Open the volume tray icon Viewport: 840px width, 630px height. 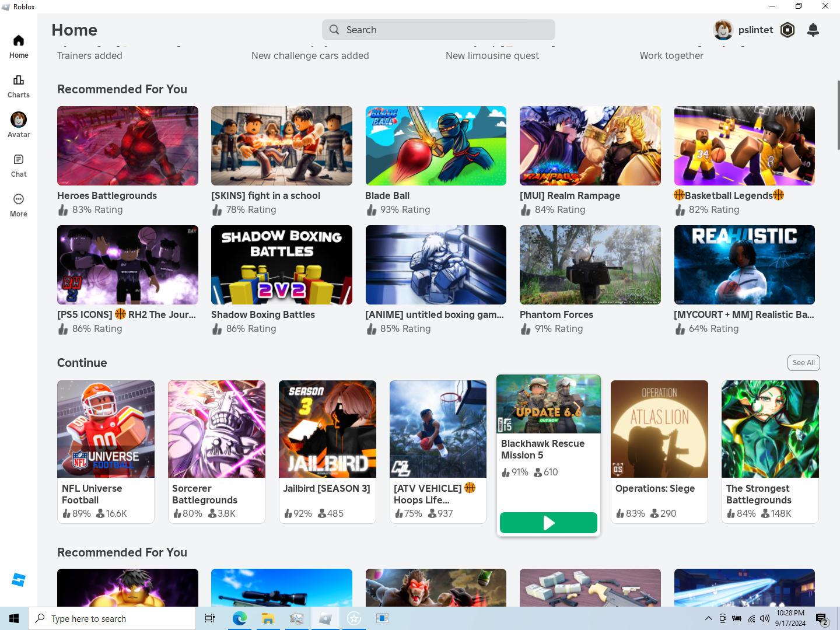point(765,618)
